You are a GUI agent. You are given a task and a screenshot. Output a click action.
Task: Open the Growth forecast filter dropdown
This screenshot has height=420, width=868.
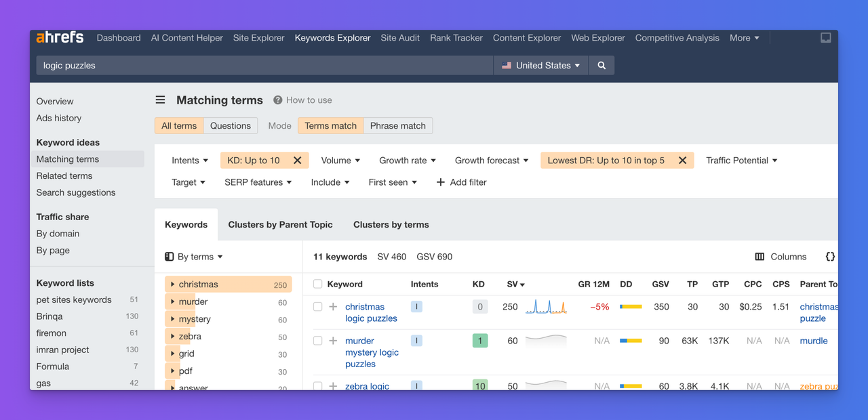[x=492, y=161]
